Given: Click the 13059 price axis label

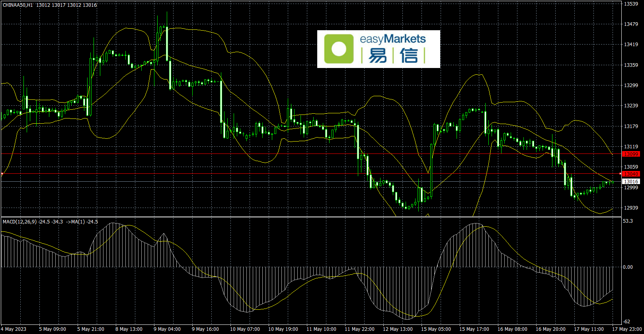Looking at the screenshot, I should coord(631,167).
